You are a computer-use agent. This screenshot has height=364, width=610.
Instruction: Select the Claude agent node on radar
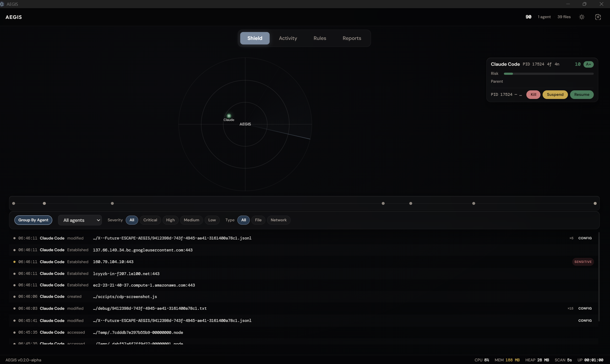click(x=229, y=116)
